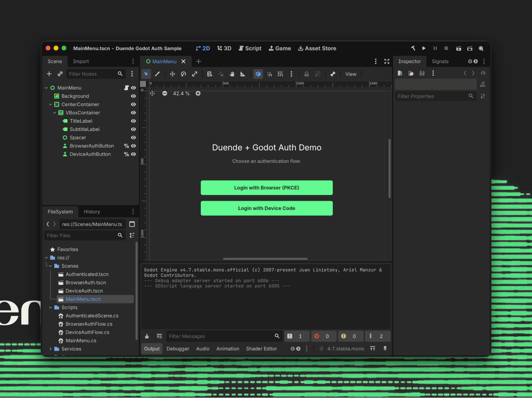Image resolution: width=532 pixels, height=398 pixels.
Task: Run the project with the play icon
Action: point(424,48)
